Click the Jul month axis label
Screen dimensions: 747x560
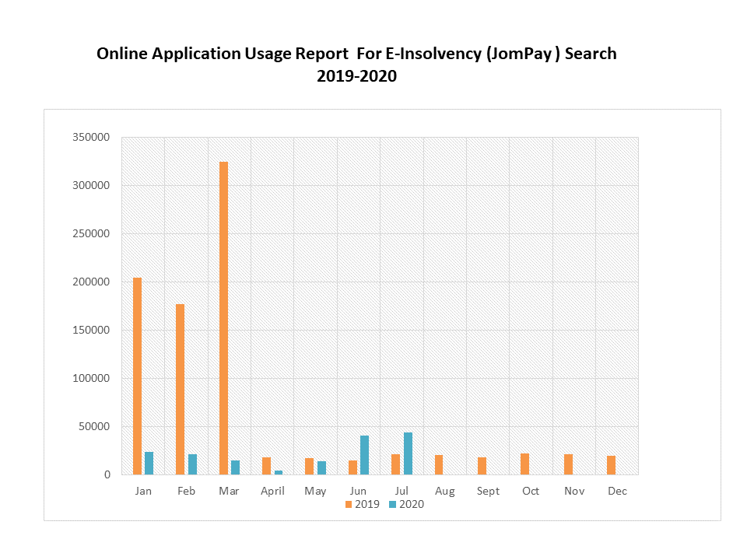tap(402, 491)
